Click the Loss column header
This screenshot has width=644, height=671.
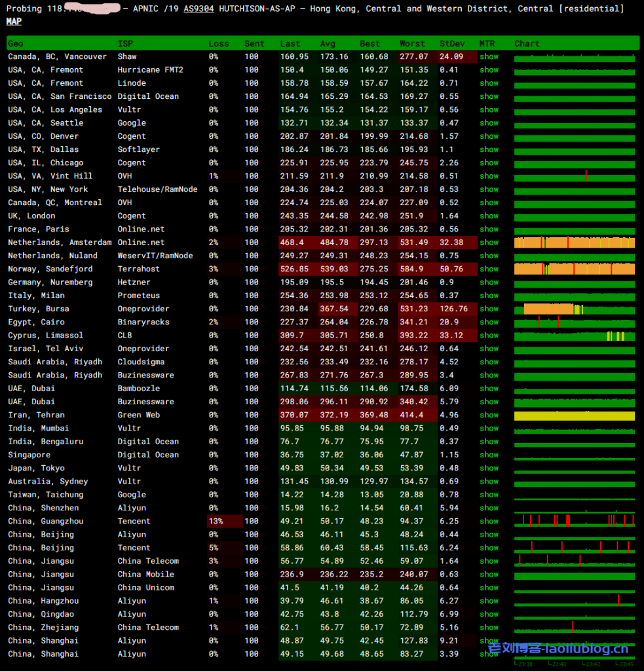[x=219, y=44]
